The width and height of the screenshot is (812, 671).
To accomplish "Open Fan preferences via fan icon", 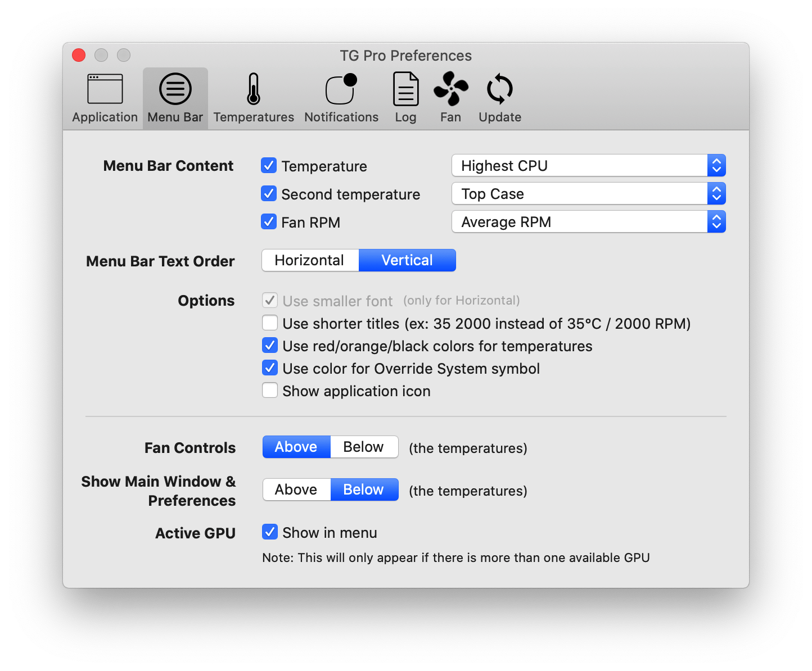I will click(450, 89).
